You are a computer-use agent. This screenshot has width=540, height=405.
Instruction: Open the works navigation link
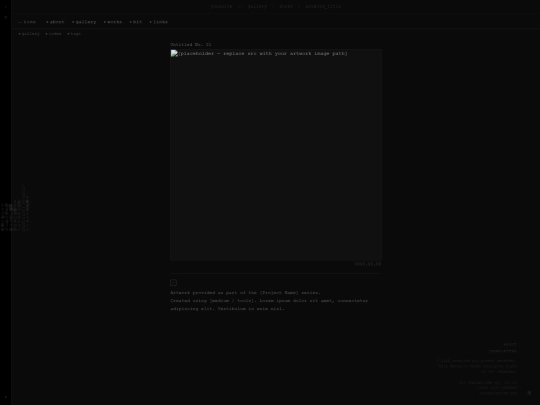pos(113,22)
